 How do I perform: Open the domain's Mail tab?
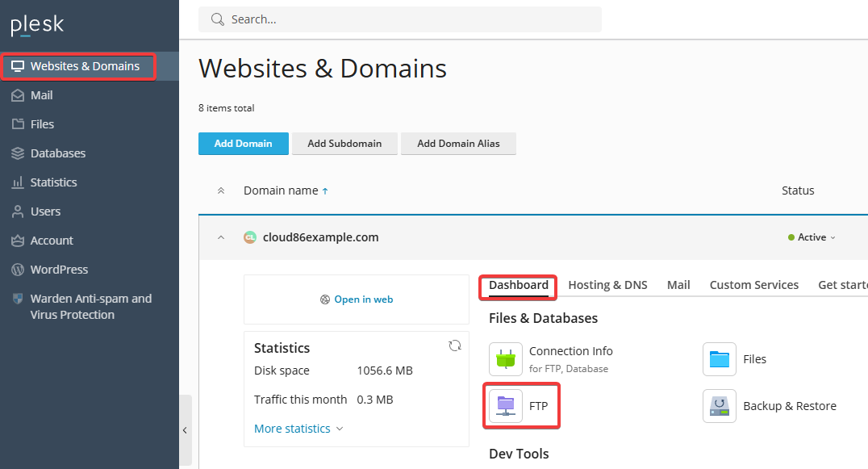tap(678, 285)
